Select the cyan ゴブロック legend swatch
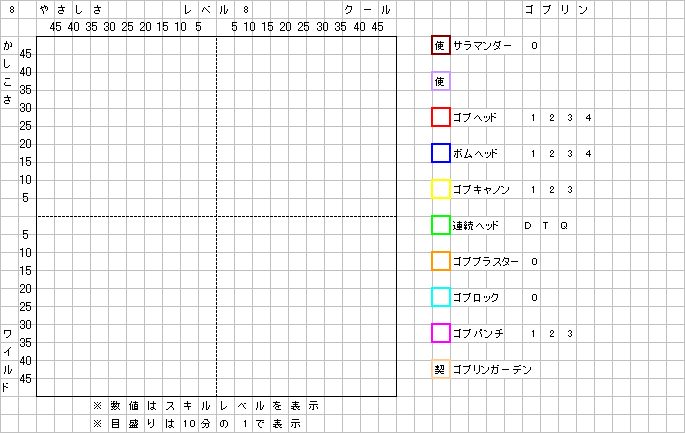 [x=441, y=298]
